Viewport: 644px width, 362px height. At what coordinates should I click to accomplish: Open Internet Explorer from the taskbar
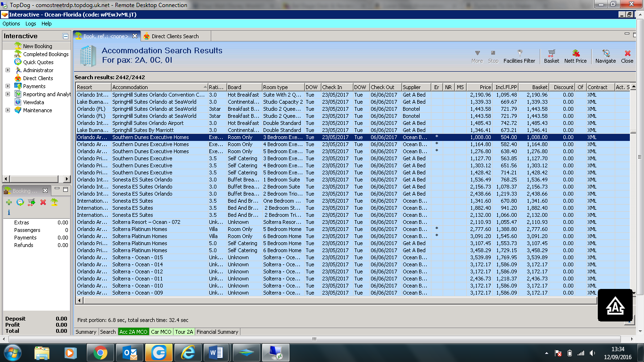pyautogui.click(x=188, y=352)
